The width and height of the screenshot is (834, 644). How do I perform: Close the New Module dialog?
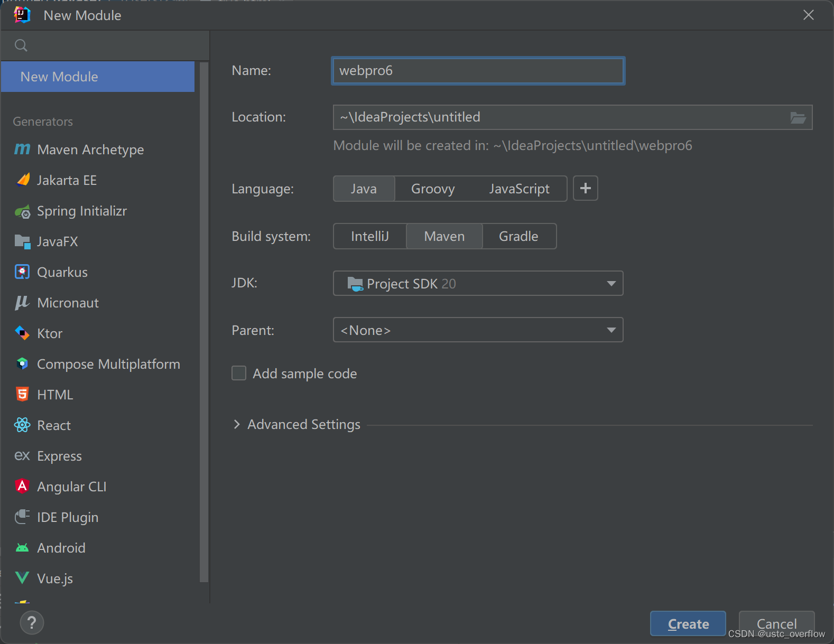point(808,15)
